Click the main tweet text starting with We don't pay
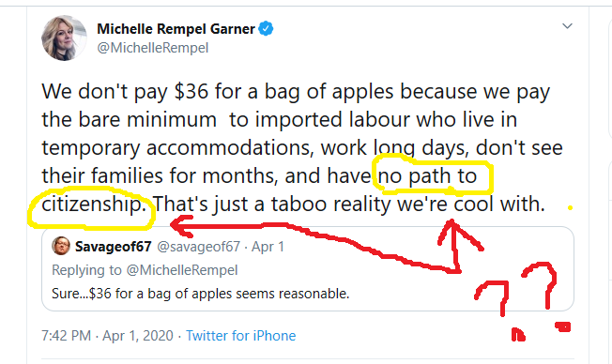This screenshot has width=612, height=364. [302, 147]
